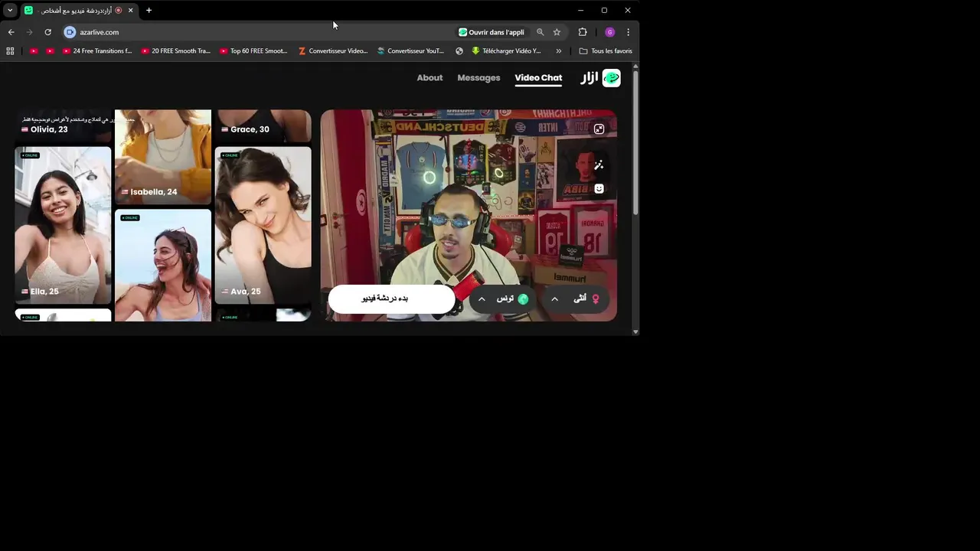Click the azarlive.com address bar
Image resolution: width=980 pixels, height=551 pixels.
click(x=260, y=32)
